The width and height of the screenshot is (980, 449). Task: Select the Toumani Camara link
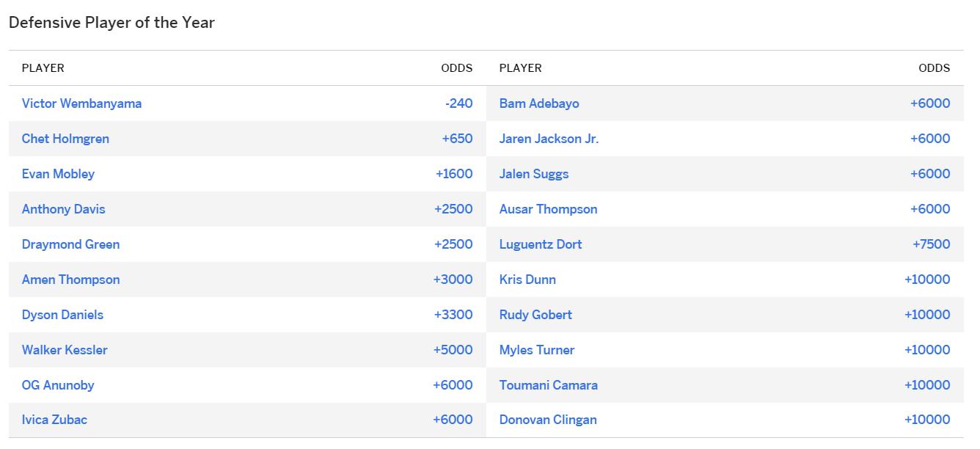click(x=548, y=385)
